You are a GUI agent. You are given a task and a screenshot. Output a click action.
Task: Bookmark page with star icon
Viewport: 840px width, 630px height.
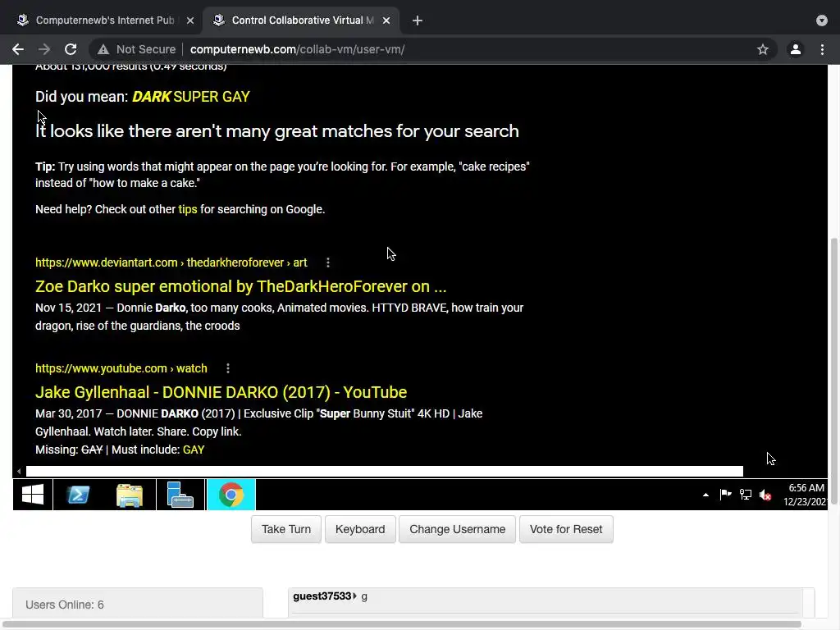click(763, 49)
